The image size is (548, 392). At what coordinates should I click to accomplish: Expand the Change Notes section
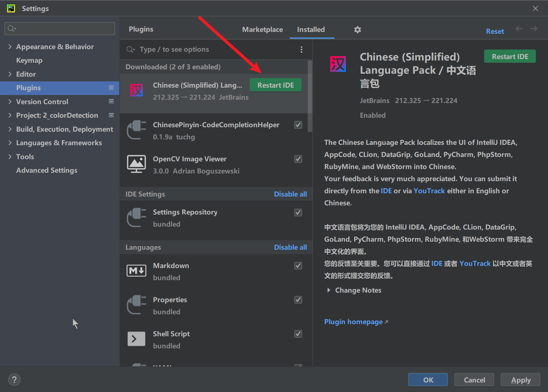coord(329,290)
